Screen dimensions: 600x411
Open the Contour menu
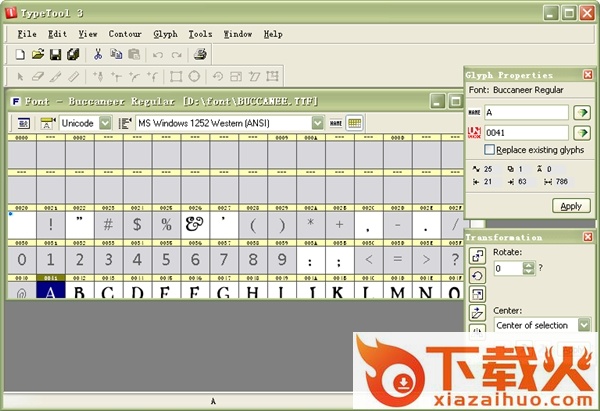[125, 34]
